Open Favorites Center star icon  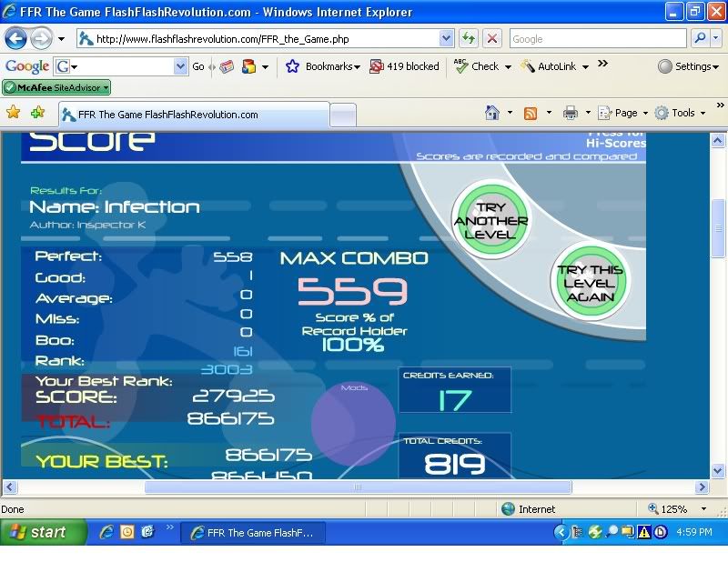(x=14, y=113)
